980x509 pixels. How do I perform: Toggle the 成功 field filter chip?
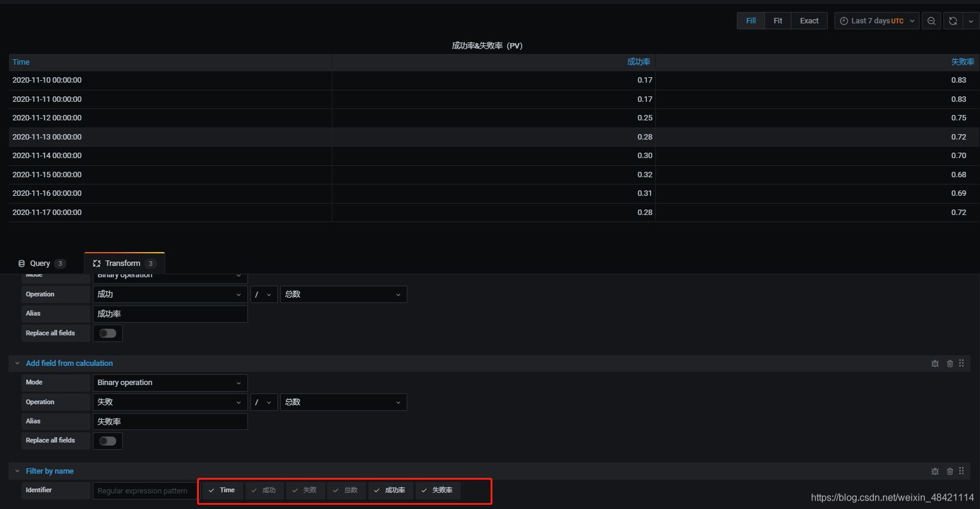click(x=264, y=490)
